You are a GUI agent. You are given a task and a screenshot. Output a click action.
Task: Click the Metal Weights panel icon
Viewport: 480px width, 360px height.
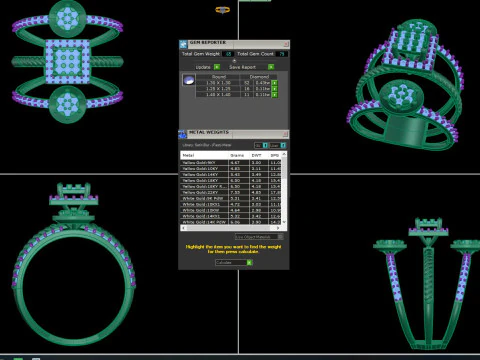pyautogui.click(x=183, y=134)
